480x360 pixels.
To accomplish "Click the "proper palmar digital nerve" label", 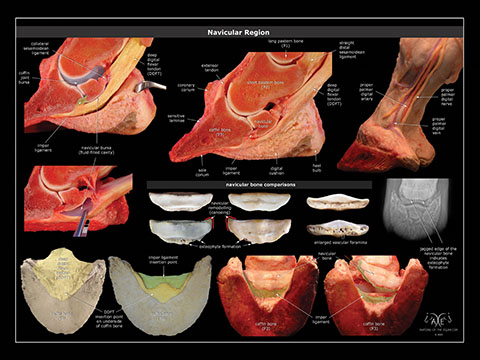I will point(447,97).
